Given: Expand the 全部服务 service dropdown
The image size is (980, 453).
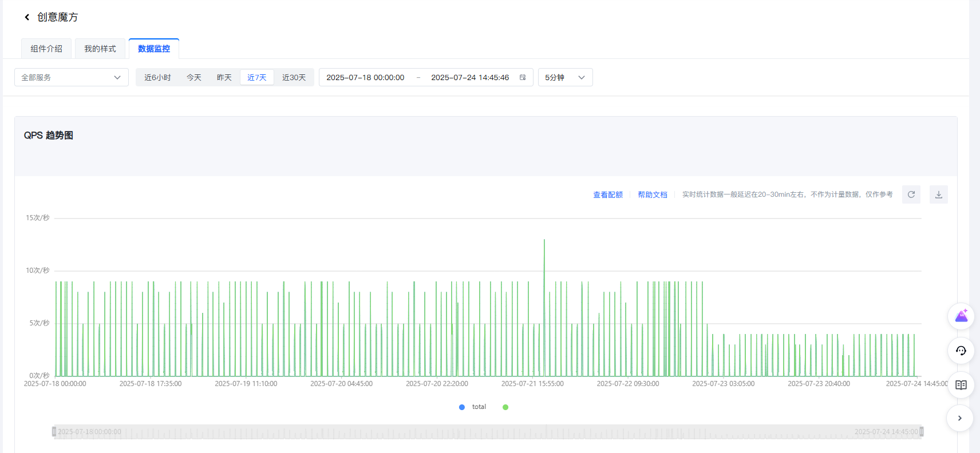Looking at the screenshot, I should click(72, 77).
